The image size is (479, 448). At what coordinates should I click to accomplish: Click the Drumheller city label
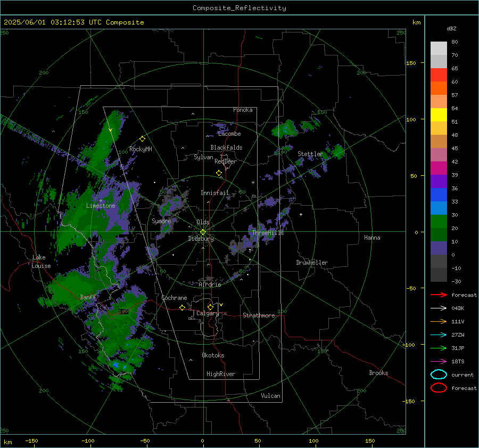(x=312, y=263)
